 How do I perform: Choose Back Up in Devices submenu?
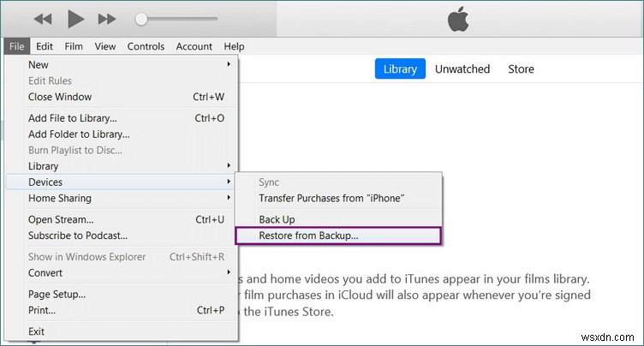(x=339, y=220)
